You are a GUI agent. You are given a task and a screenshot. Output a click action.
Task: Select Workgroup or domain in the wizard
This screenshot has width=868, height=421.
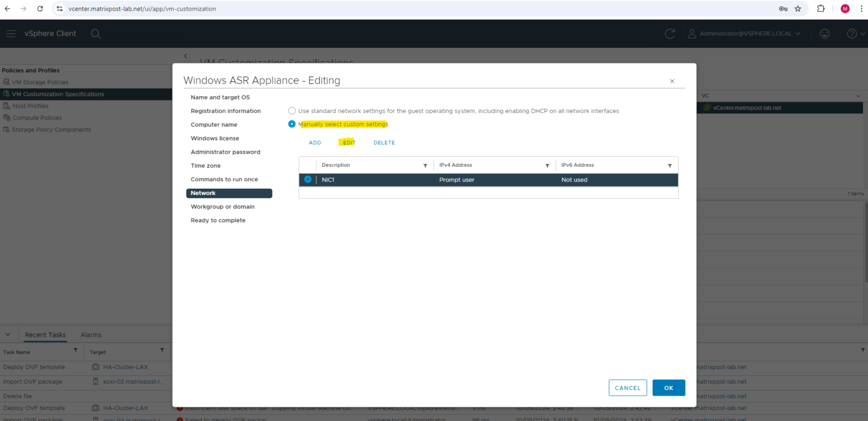click(x=223, y=206)
